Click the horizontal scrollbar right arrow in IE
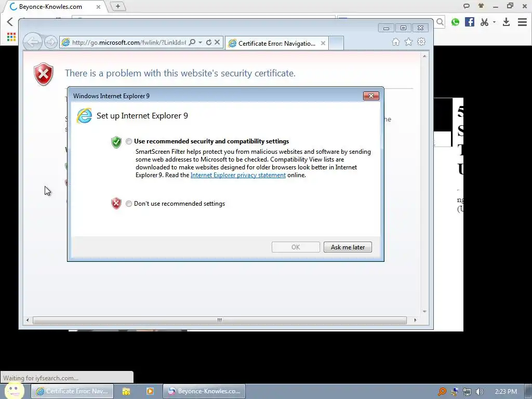 (x=415, y=320)
